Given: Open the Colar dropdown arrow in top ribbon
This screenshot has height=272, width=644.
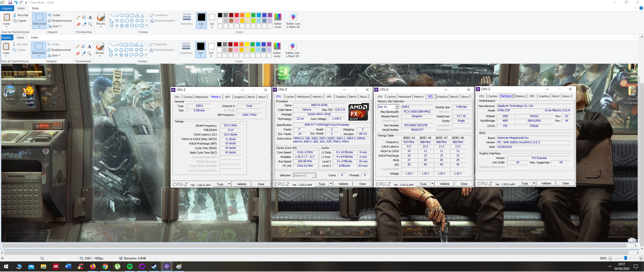Looking at the screenshot, I should tap(7, 27).
